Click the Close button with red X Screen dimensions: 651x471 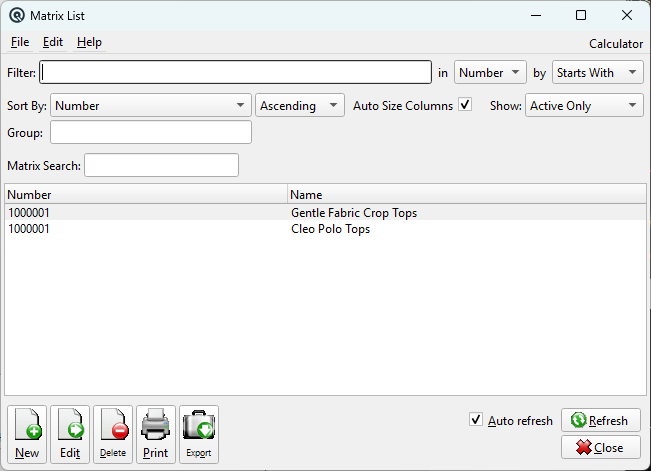click(x=600, y=447)
